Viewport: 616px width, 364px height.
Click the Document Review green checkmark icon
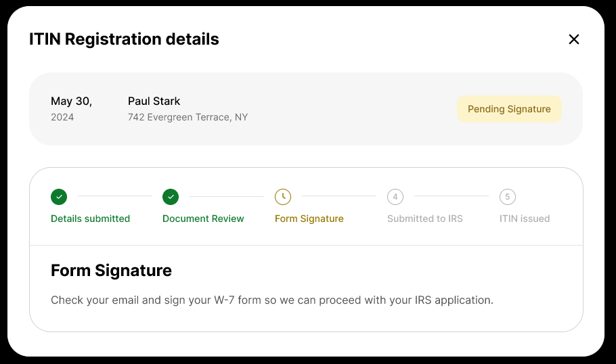[x=171, y=197]
